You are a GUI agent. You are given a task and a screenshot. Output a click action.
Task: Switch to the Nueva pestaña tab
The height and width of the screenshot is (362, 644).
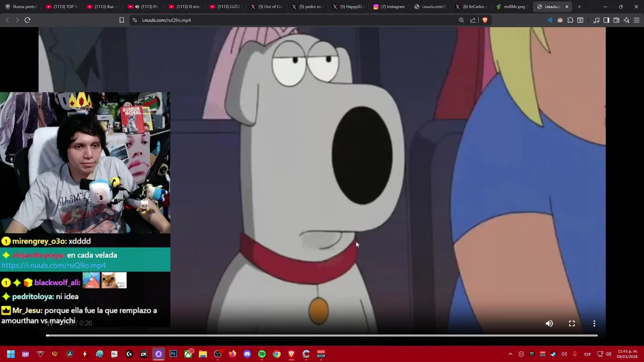20,7
